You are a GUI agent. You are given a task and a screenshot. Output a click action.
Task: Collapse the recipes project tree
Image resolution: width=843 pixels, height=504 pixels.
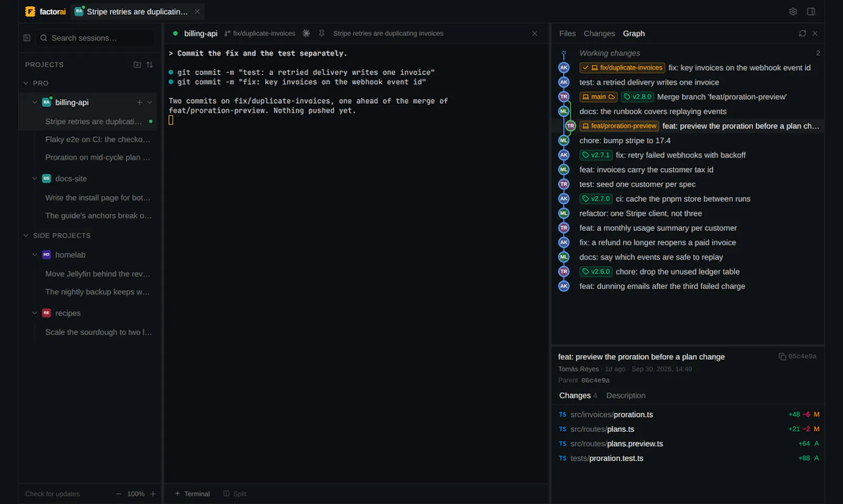click(x=35, y=313)
